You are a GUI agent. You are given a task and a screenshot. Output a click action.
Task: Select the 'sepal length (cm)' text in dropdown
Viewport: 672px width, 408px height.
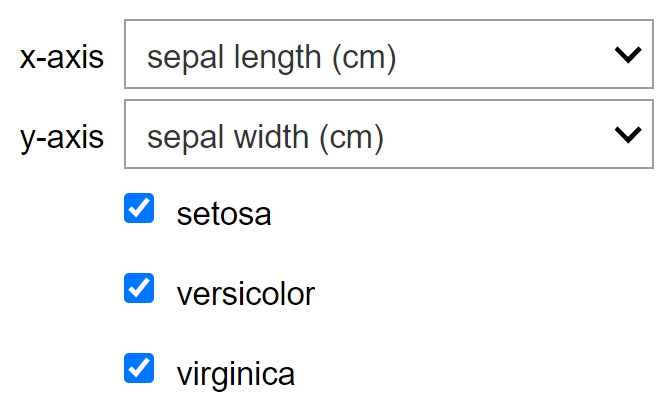pyautogui.click(x=272, y=57)
